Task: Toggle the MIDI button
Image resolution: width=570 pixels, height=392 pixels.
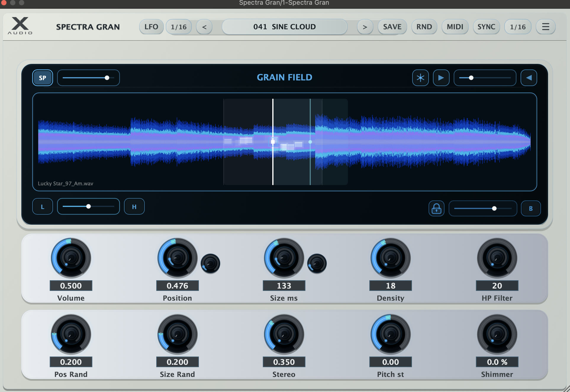Action: pyautogui.click(x=455, y=27)
